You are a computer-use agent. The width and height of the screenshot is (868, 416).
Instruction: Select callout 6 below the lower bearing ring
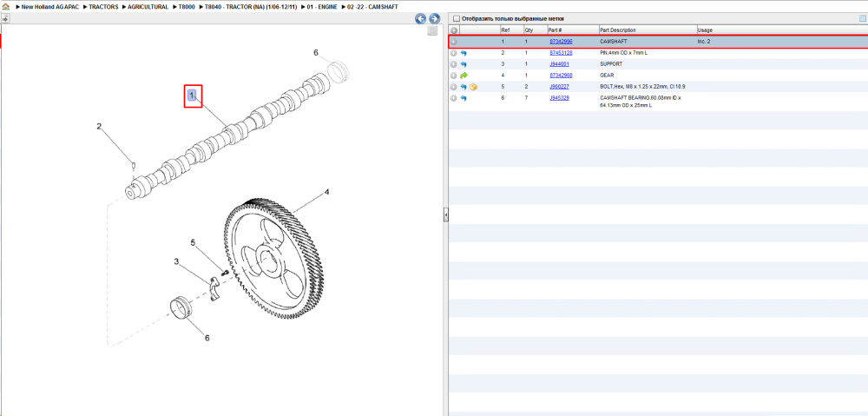click(207, 337)
